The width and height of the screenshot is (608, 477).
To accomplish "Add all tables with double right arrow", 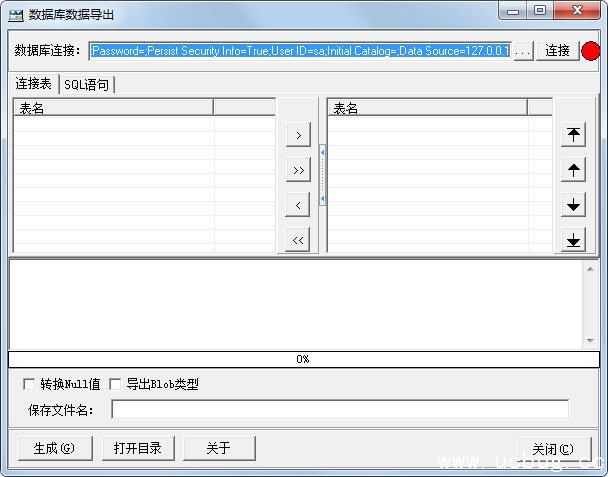I will pyautogui.click(x=297, y=170).
